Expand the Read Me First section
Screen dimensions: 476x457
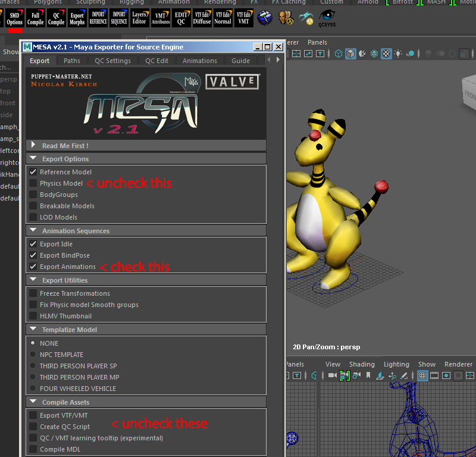pos(146,145)
